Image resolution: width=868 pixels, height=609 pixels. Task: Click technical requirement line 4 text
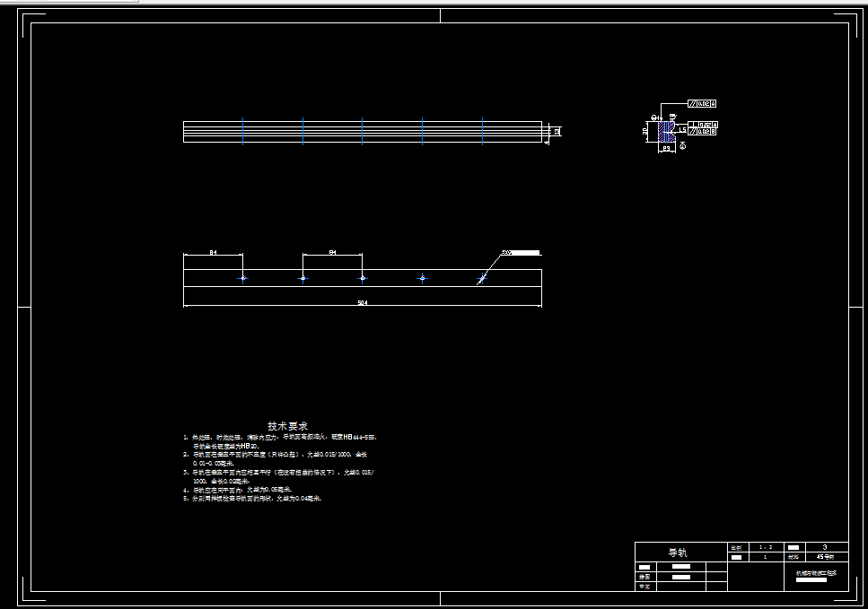point(238,490)
